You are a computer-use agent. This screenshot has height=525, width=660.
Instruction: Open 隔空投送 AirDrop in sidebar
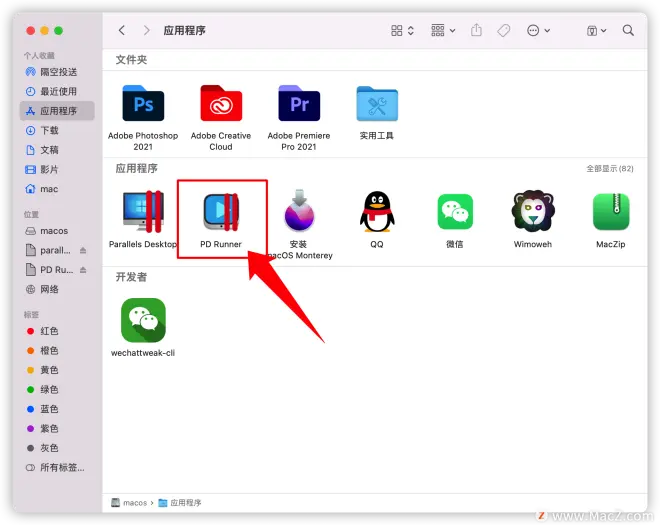(57, 72)
